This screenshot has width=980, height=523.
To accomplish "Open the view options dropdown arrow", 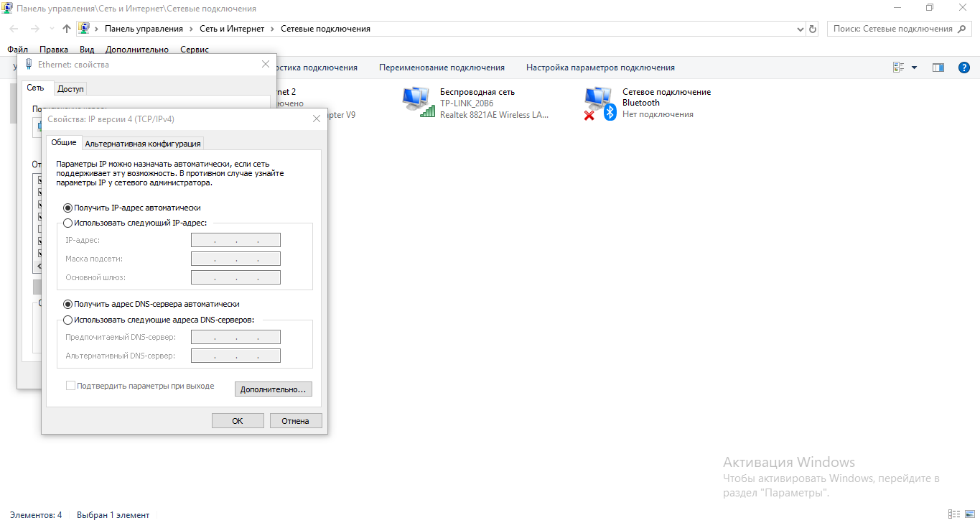I will (x=914, y=68).
